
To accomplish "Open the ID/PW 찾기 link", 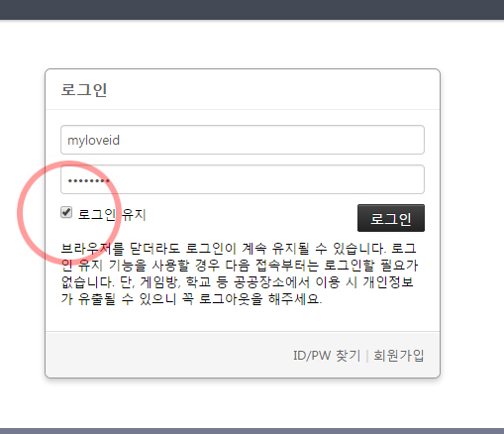I will tap(327, 356).
